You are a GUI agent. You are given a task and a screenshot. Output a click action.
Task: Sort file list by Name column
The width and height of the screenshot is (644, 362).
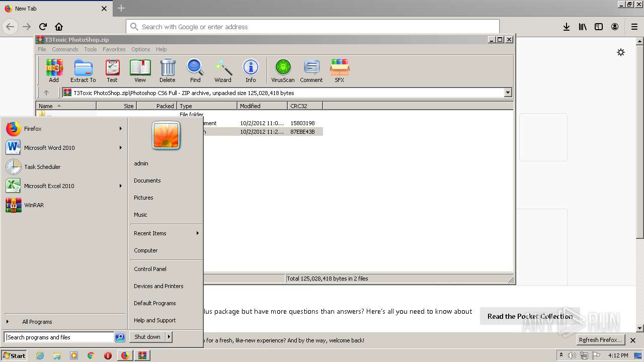pyautogui.click(x=66, y=106)
